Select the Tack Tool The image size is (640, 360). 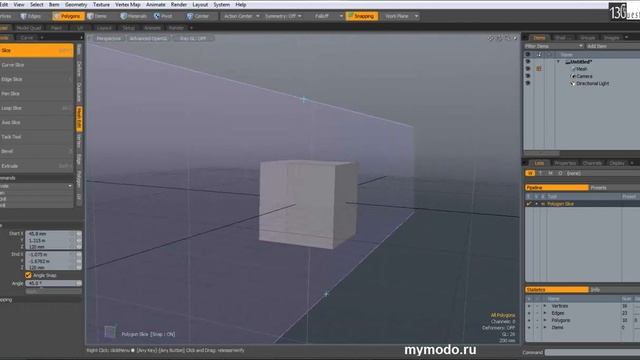tap(36, 137)
